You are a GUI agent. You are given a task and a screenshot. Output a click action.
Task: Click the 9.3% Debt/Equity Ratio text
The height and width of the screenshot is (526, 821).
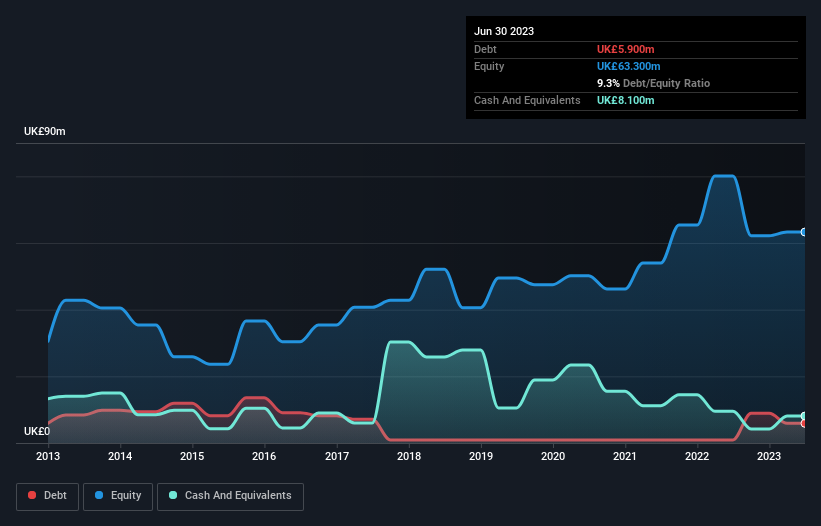point(653,83)
